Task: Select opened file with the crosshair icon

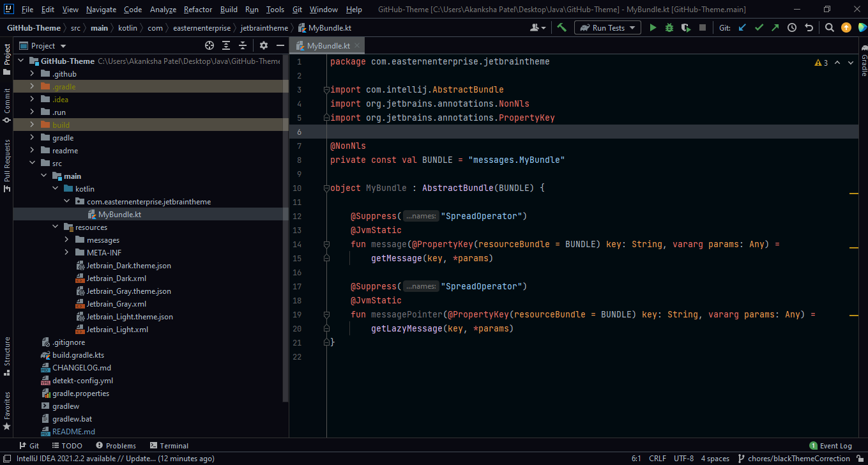Action: click(209, 45)
